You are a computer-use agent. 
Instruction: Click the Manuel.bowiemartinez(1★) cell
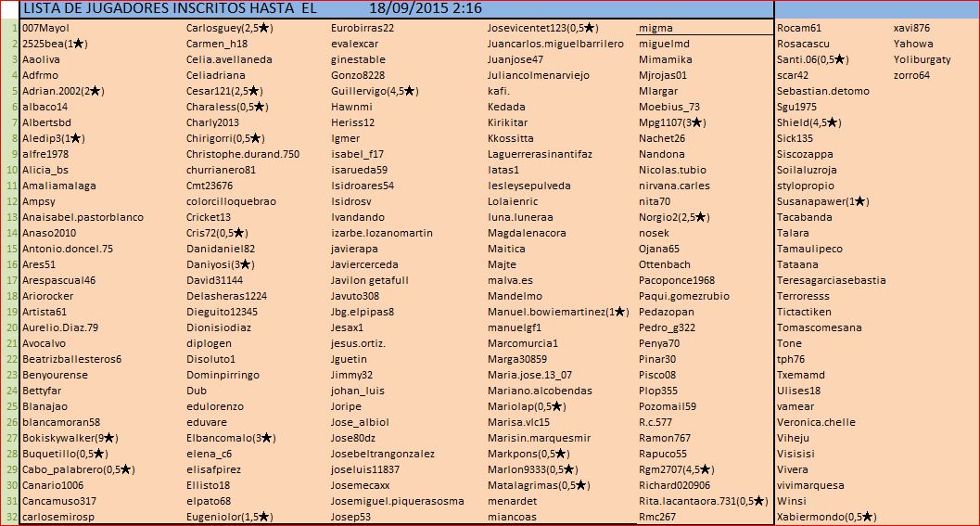pos(558,312)
